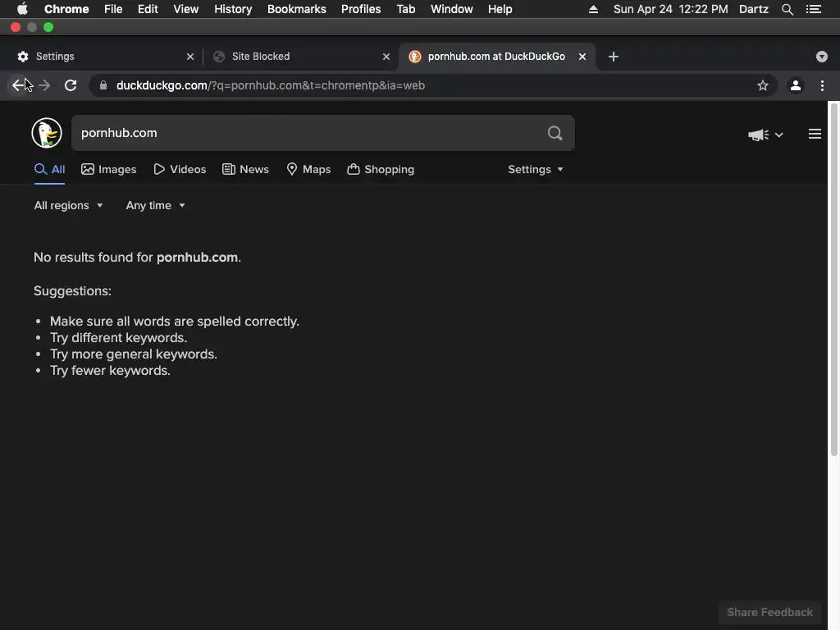Switch to the Site Blocked tab
The image size is (840, 630).
300,57
